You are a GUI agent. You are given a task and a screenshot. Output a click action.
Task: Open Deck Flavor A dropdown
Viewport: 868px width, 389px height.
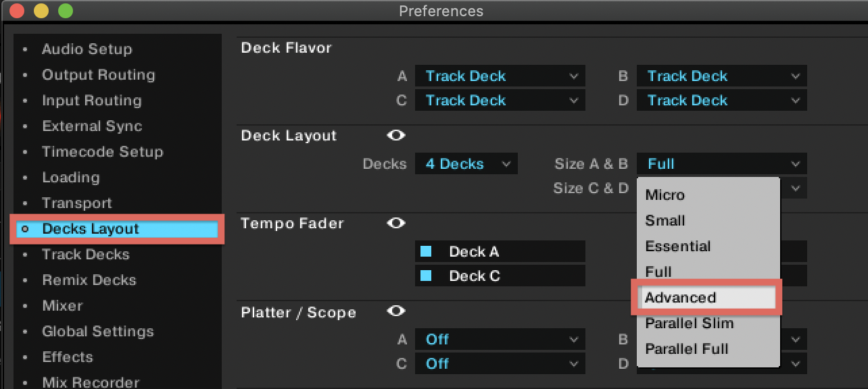500,76
